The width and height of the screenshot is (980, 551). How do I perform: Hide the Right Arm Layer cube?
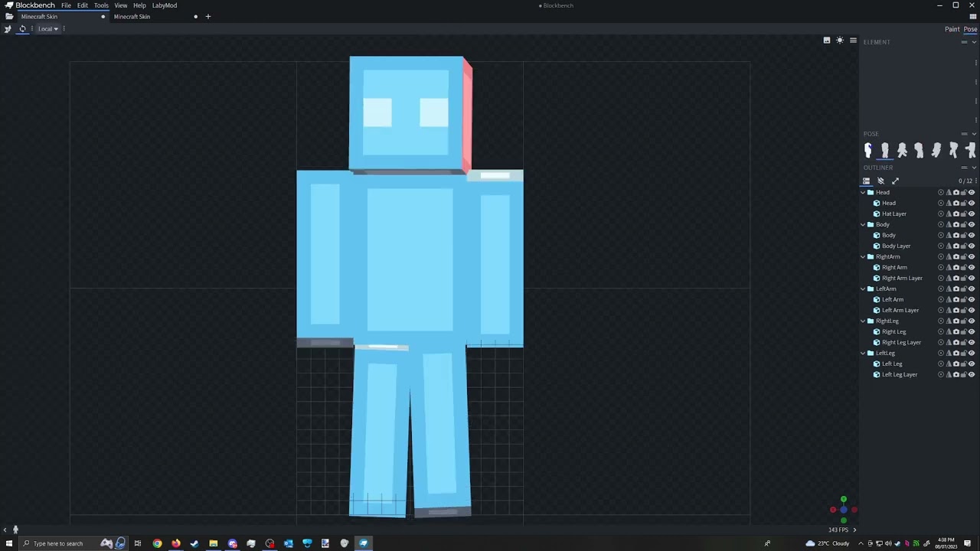(x=972, y=279)
